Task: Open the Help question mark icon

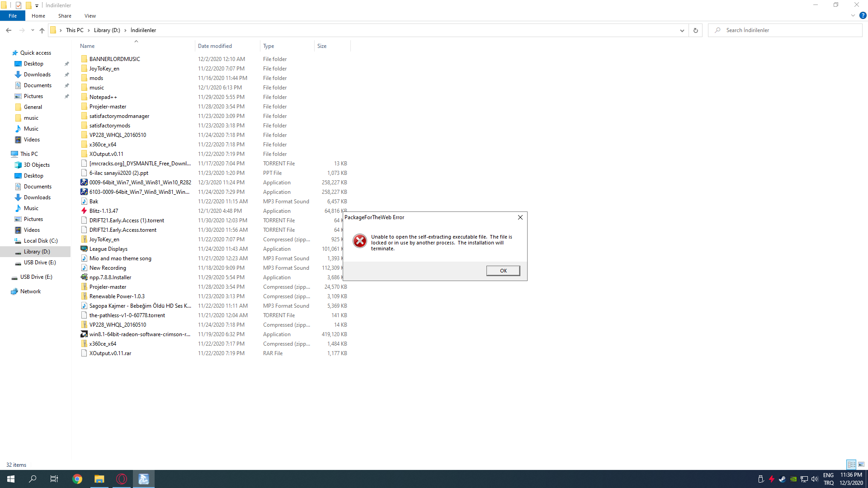Action: tap(863, 15)
